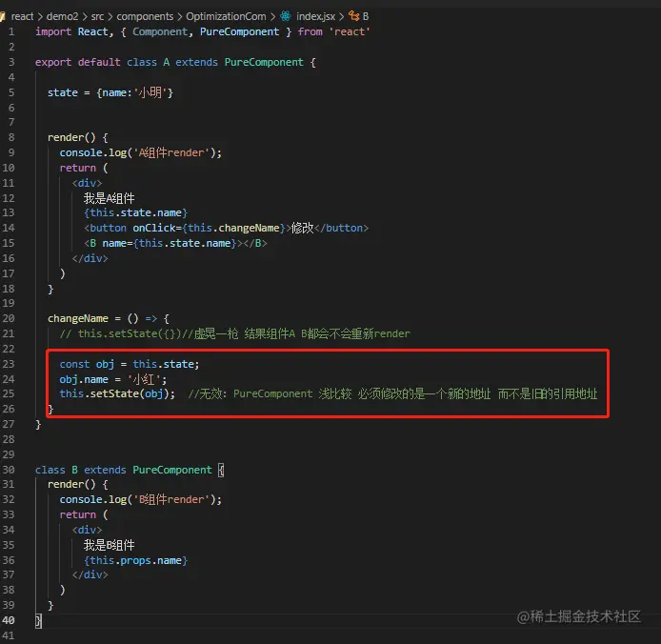The width and height of the screenshot is (661, 644).
Task: Click 'export' keyword on line 3
Action: point(53,62)
